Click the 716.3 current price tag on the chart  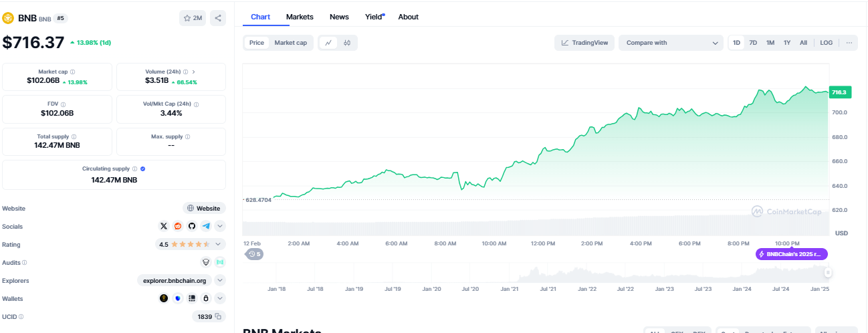pyautogui.click(x=839, y=92)
